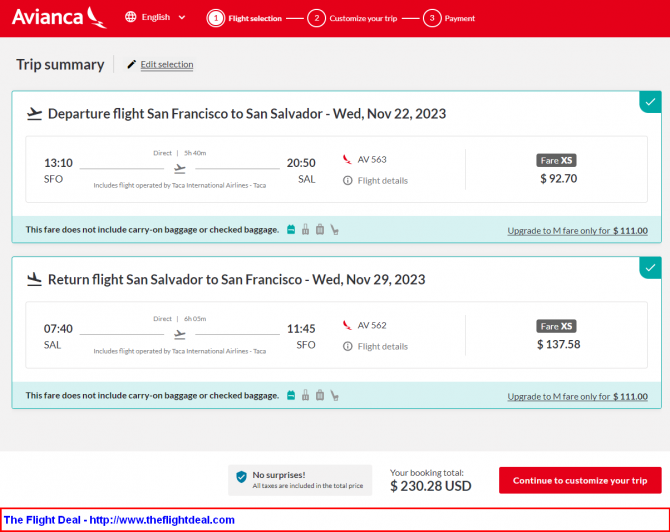Click step 3 circle number
The width and height of the screenshot is (670, 532).
432,18
